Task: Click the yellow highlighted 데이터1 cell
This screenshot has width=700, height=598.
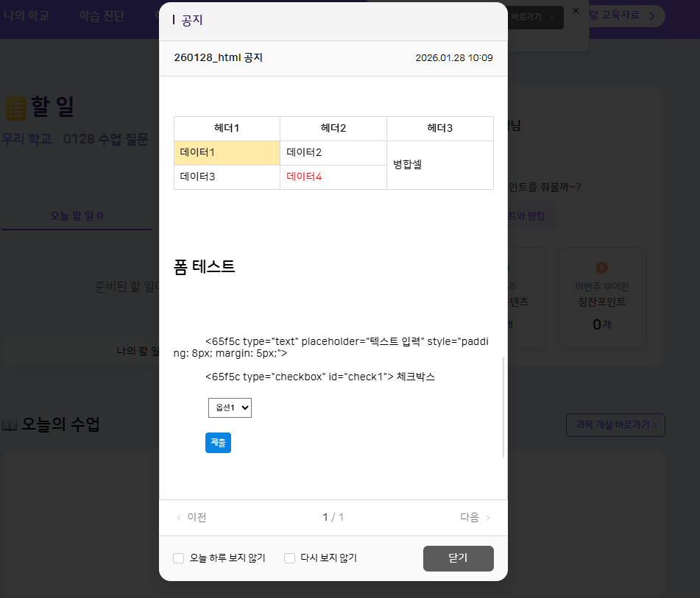Action: coord(227,153)
